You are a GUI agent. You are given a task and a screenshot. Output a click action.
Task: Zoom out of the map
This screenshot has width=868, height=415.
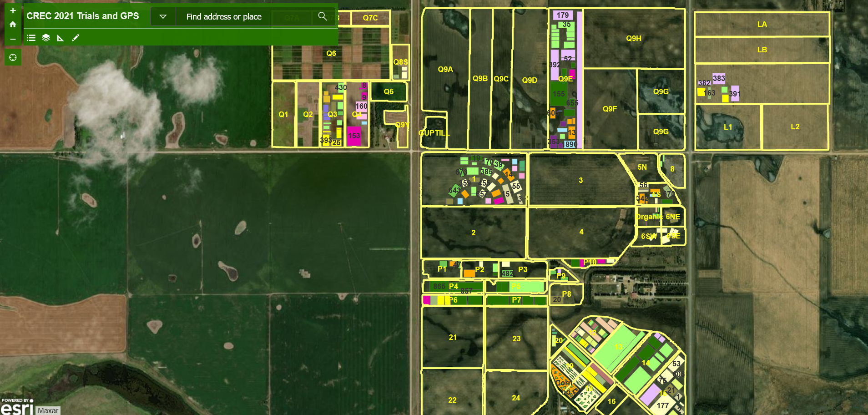click(x=13, y=39)
